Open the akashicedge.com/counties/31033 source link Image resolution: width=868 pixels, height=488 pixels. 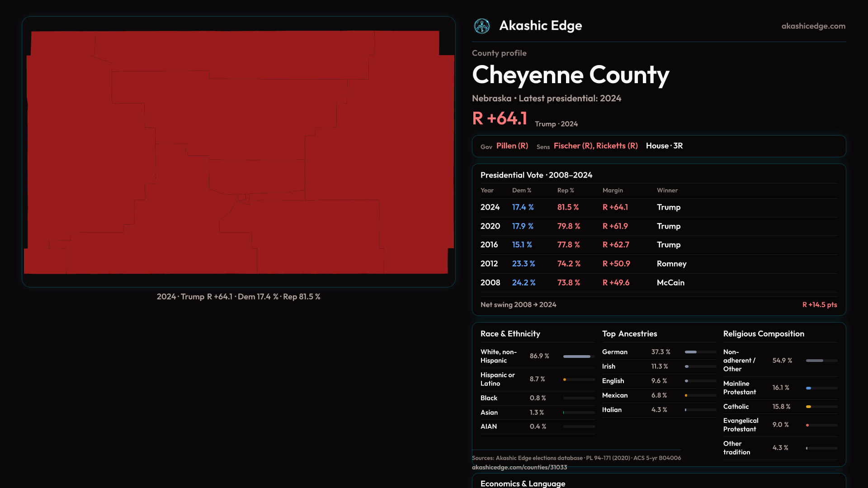[519, 467]
